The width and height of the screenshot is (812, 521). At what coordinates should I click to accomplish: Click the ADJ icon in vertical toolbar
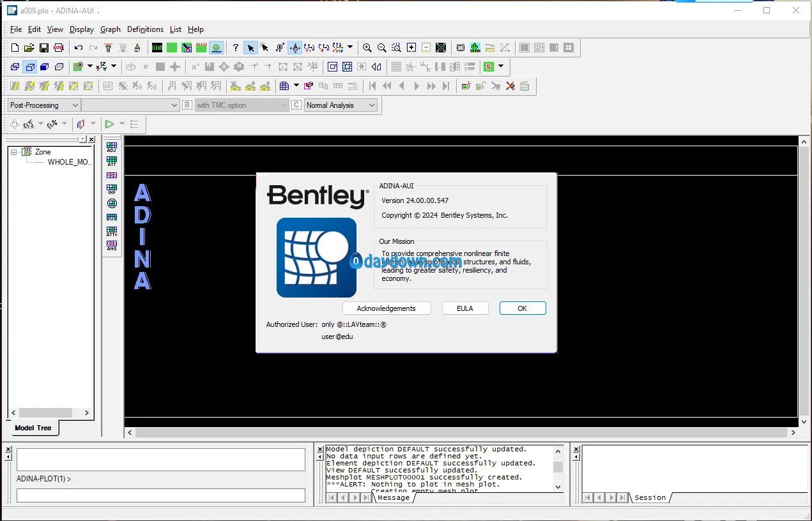[x=112, y=147]
